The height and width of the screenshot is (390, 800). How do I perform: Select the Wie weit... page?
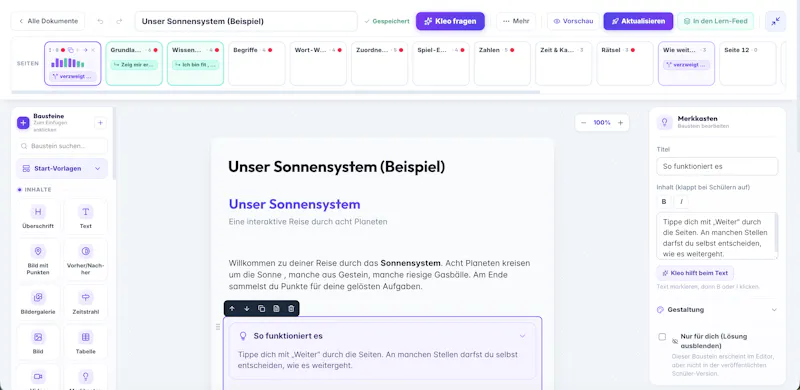tap(686, 63)
